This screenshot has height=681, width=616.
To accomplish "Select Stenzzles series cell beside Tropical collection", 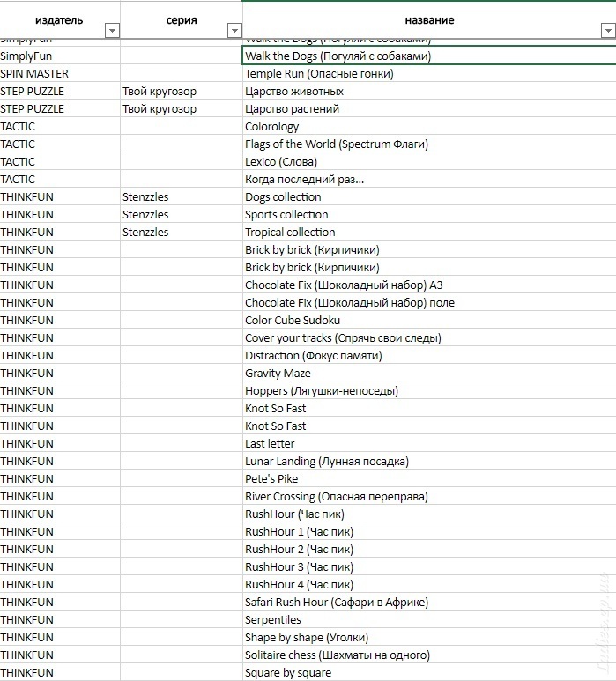I will click(182, 233).
